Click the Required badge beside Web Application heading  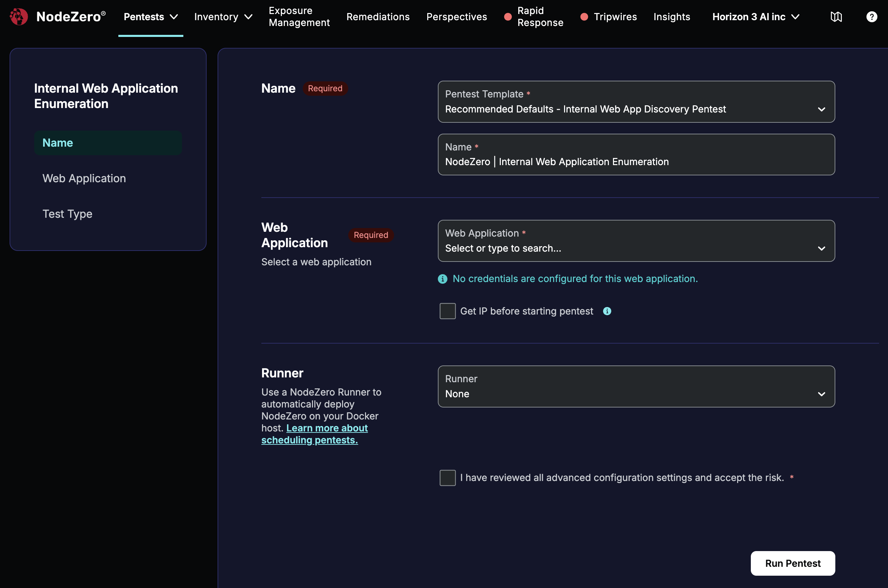371,235
